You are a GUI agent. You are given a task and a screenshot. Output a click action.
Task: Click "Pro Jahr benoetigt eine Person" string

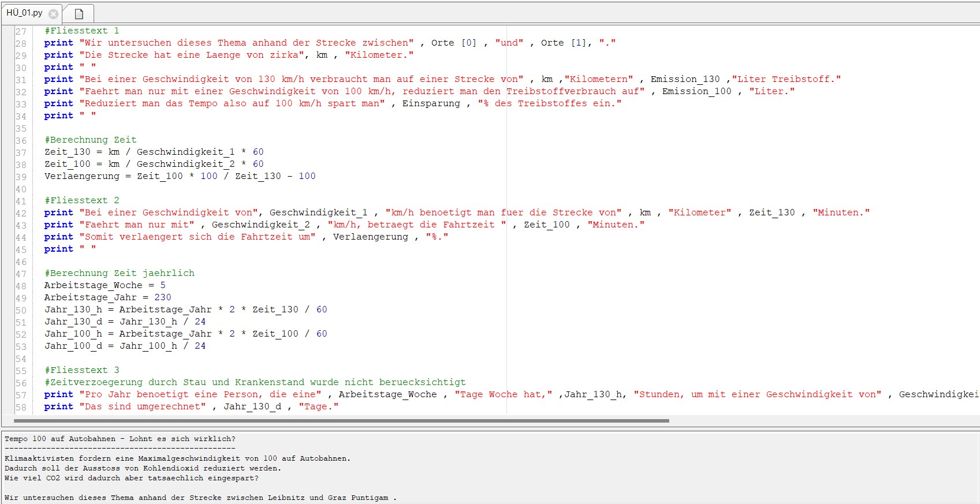point(200,394)
